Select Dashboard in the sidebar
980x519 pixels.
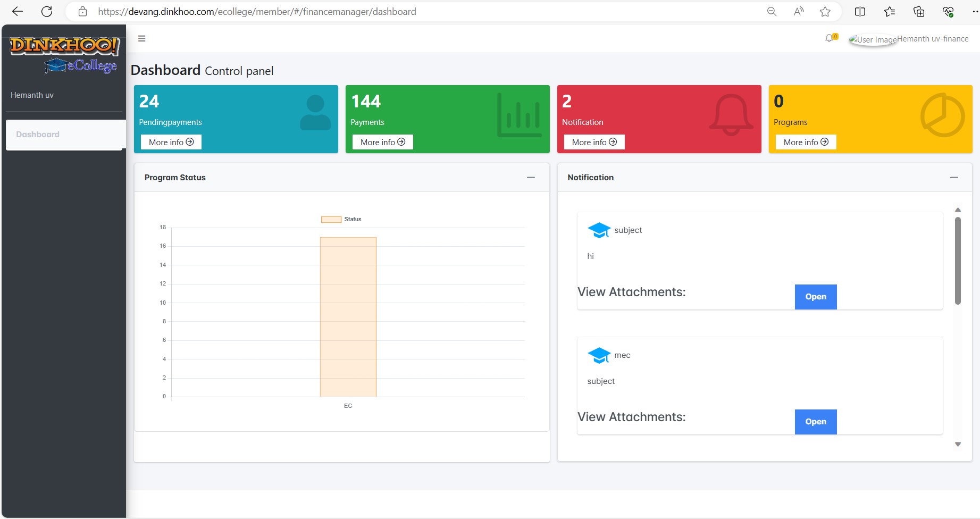[65, 135]
